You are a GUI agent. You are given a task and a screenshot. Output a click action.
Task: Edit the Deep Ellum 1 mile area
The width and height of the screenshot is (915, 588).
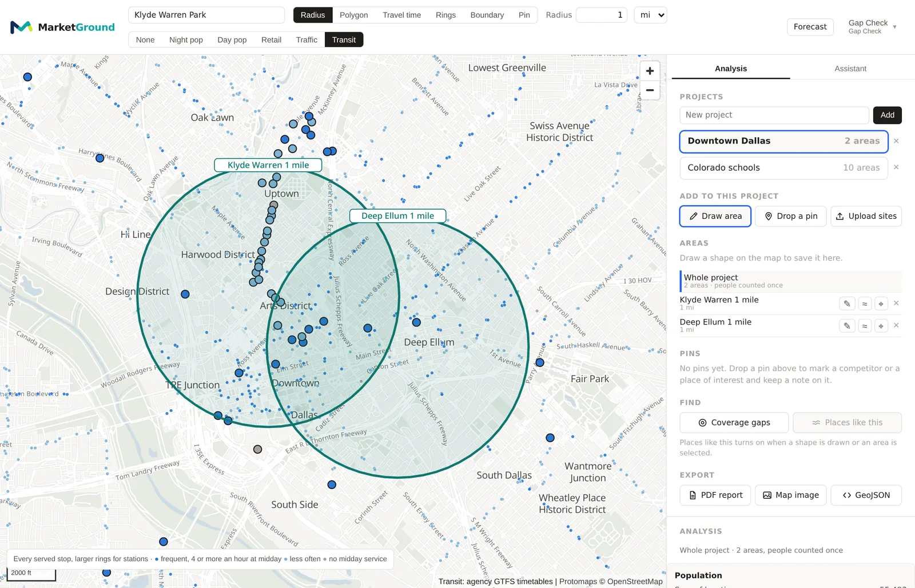pyautogui.click(x=847, y=326)
